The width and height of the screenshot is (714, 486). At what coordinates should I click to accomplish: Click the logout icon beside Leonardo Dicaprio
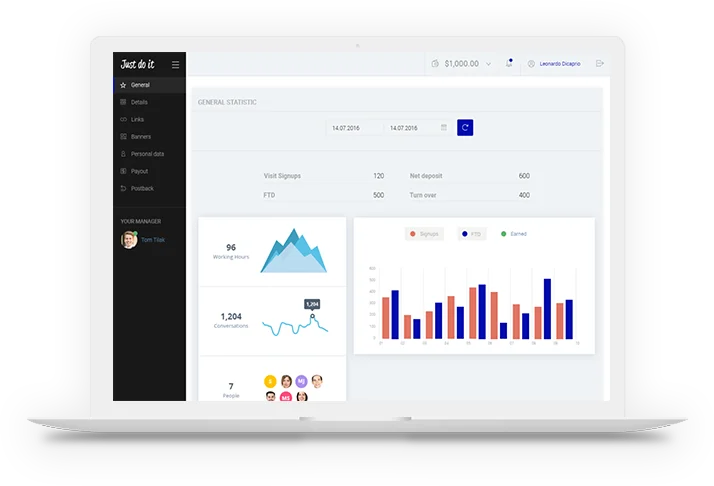pyautogui.click(x=600, y=63)
